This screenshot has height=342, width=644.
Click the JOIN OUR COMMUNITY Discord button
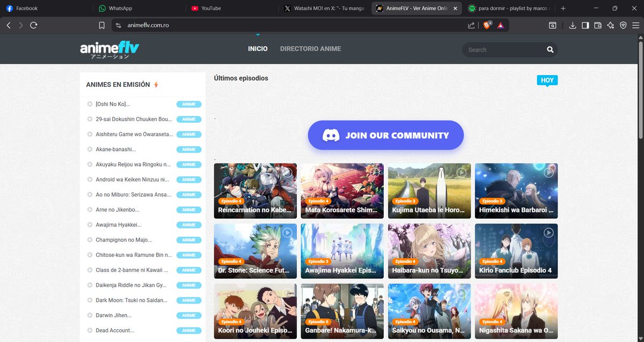click(385, 135)
